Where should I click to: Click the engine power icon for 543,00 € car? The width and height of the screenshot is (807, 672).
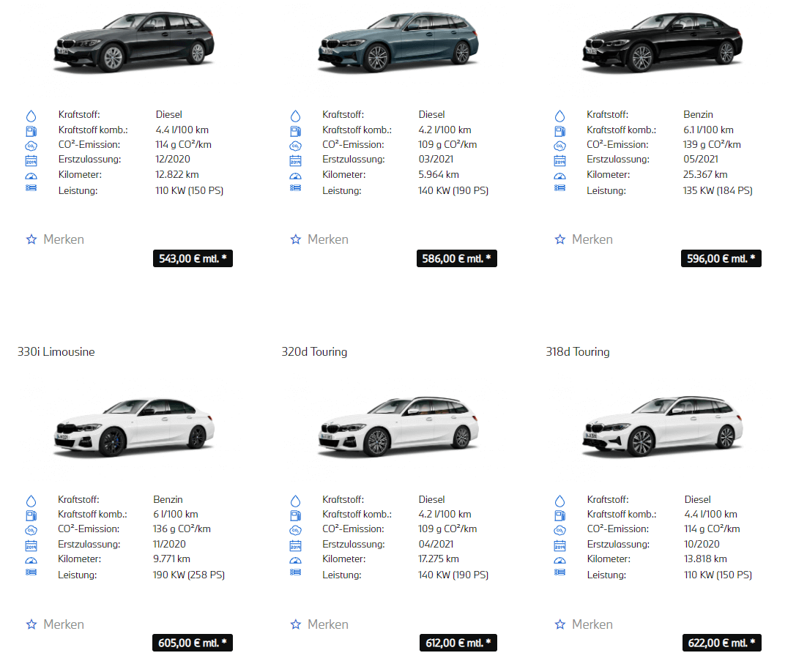(31, 188)
